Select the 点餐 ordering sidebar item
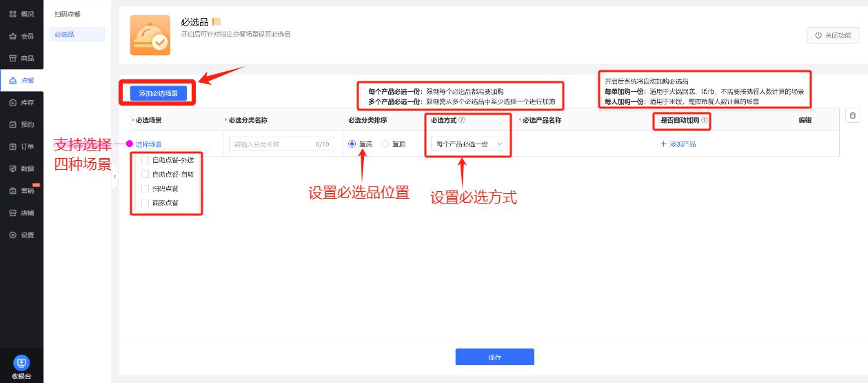The image size is (868, 383). [x=21, y=80]
